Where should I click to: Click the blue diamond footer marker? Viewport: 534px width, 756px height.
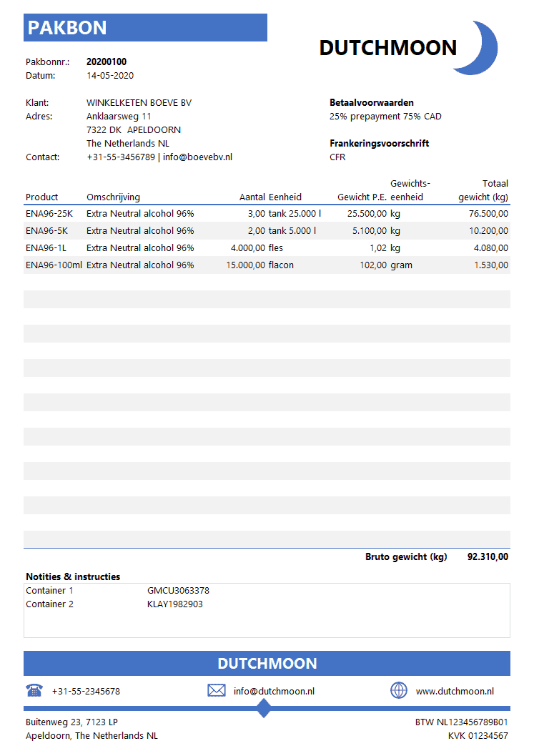point(264,708)
